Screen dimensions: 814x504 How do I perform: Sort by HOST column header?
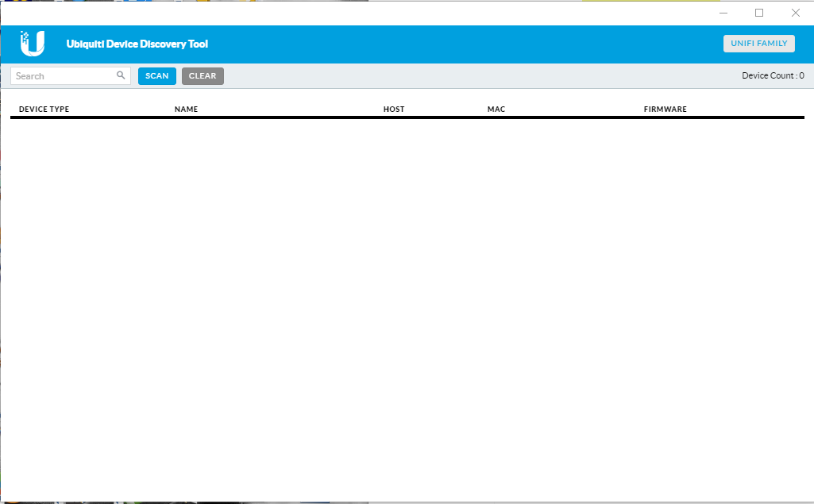pyautogui.click(x=394, y=109)
